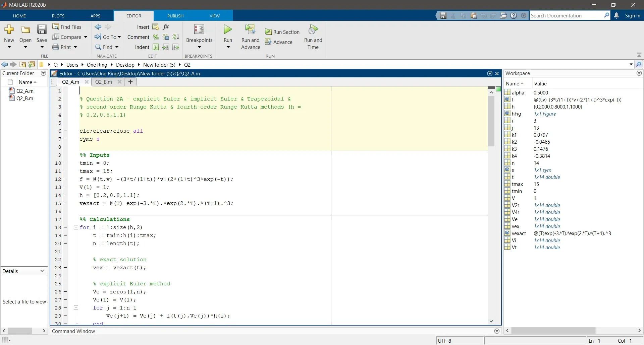Open the Q2_B.m editor tab
The image size is (644, 345).
tap(104, 82)
